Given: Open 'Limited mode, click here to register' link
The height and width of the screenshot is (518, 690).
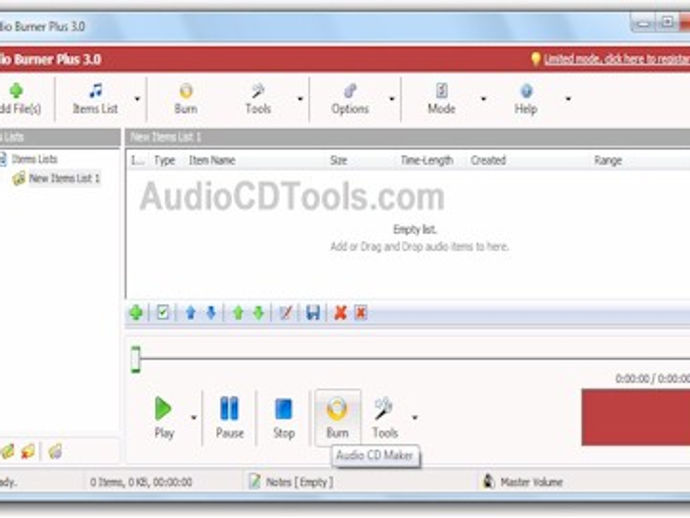Looking at the screenshot, I should pos(617,59).
